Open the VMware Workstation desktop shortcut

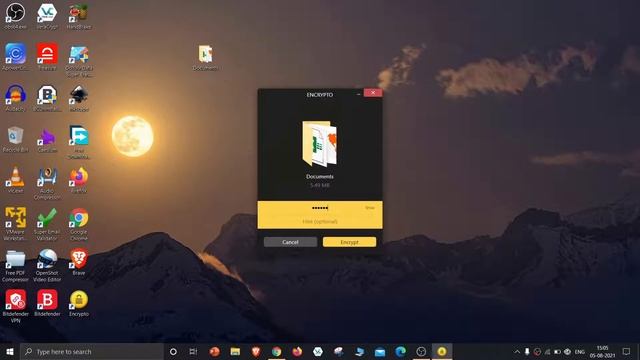pyautogui.click(x=16, y=224)
